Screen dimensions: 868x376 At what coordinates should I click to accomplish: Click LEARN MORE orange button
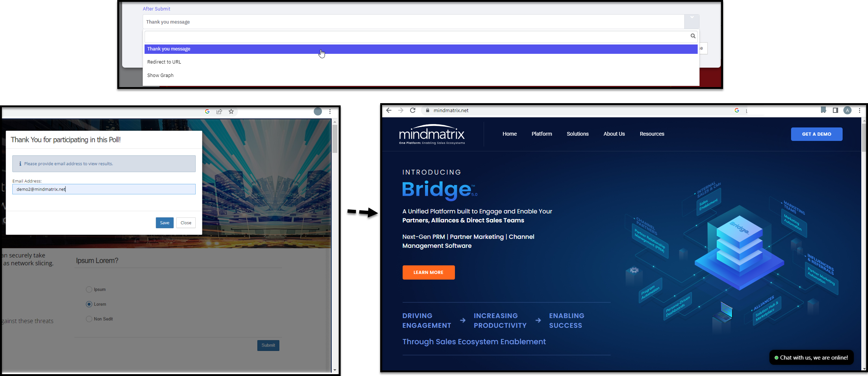point(428,272)
